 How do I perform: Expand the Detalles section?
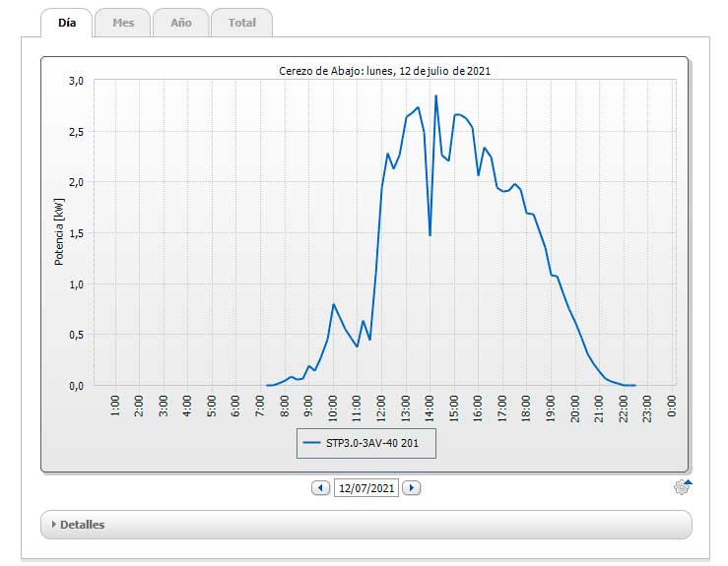366,525
